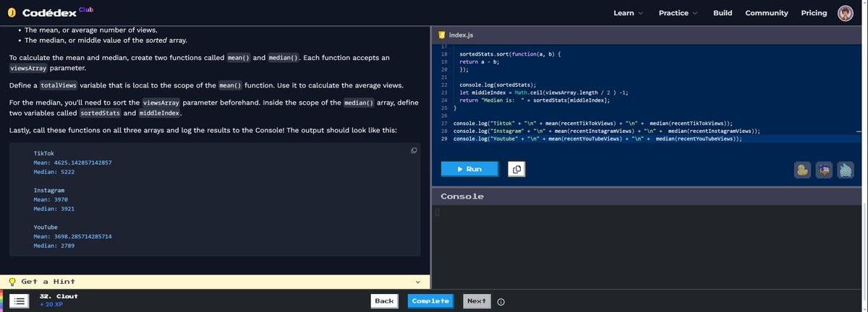Image resolution: width=868 pixels, height=312 pixels.
Task: Click the '32. Clout' exercise title
Action: click(59, 296)
